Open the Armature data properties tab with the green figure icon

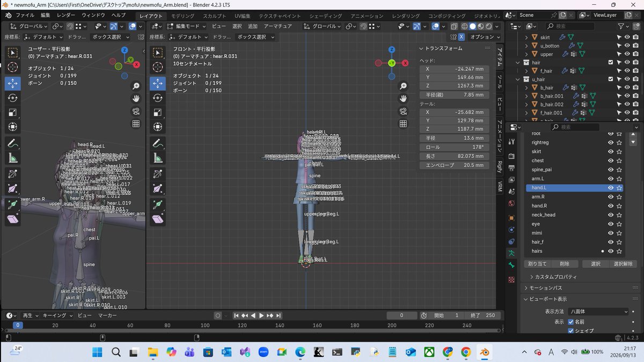[x=511, y=252]
